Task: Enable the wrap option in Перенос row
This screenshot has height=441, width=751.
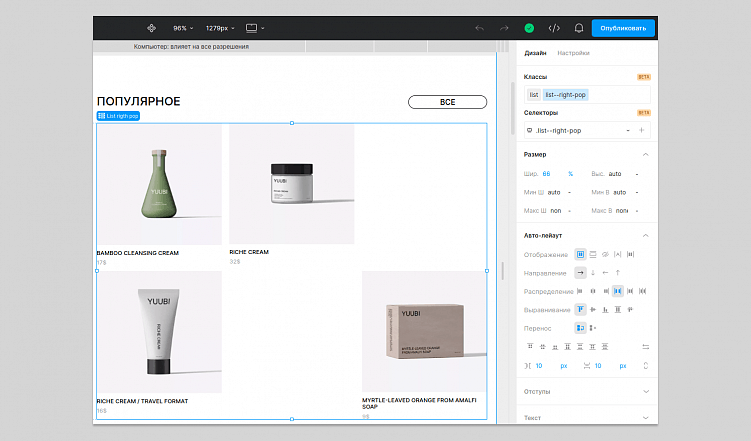Action: pyautogui.click(x=580, y=328)
